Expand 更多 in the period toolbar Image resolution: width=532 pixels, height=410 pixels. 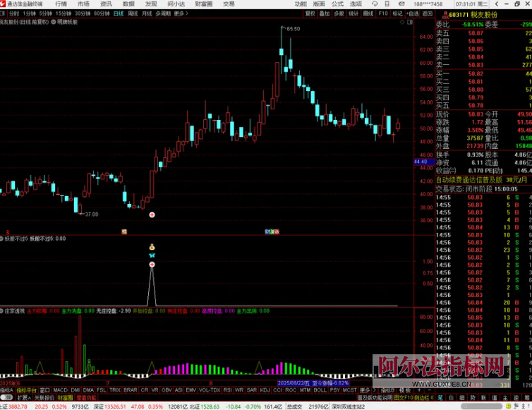click(x=179, y=13)
